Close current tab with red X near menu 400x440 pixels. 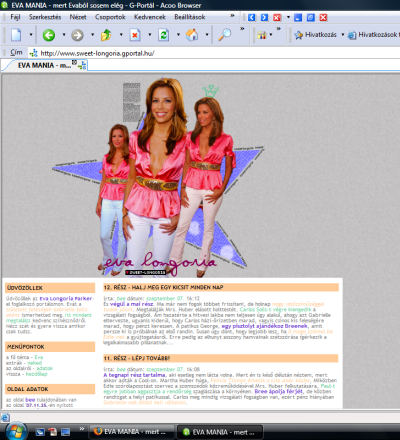[x=277, y=17]
